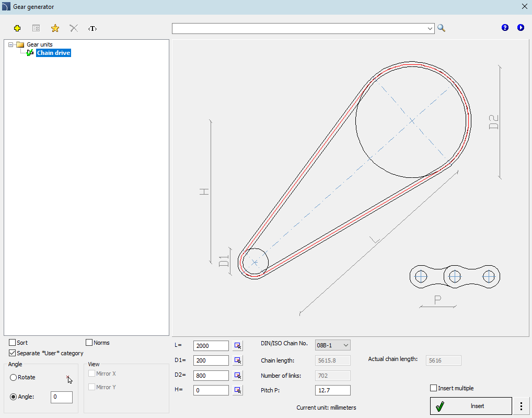Pick H value from drawing icon
This screenshot has height=418, width=532.
(237, 390)
